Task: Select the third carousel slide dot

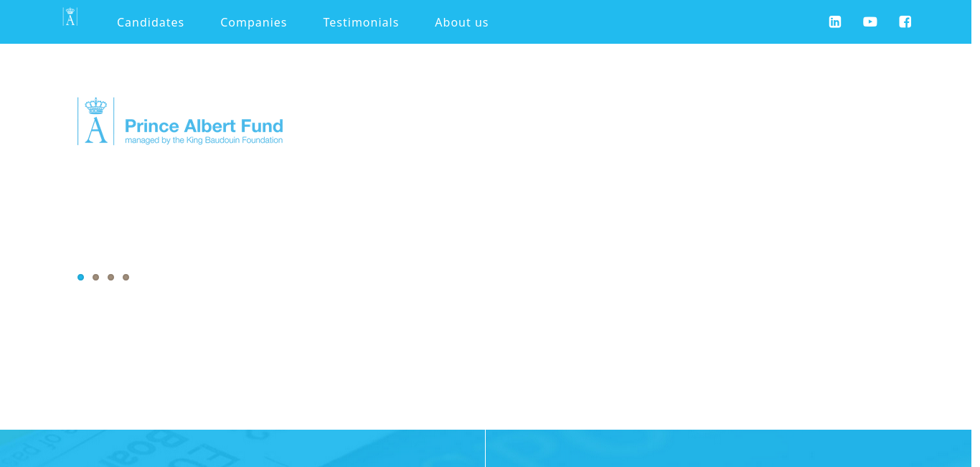Action: pos(110,277)
